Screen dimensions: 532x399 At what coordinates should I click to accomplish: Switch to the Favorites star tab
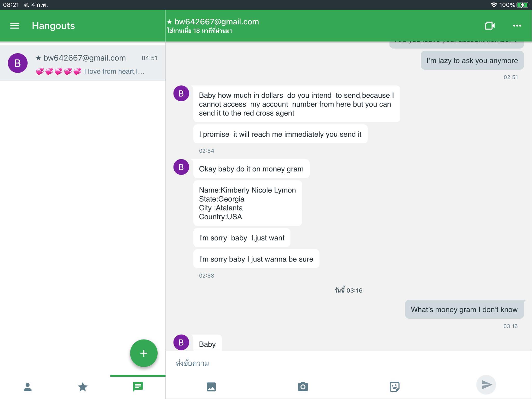[x=83, y=387]
